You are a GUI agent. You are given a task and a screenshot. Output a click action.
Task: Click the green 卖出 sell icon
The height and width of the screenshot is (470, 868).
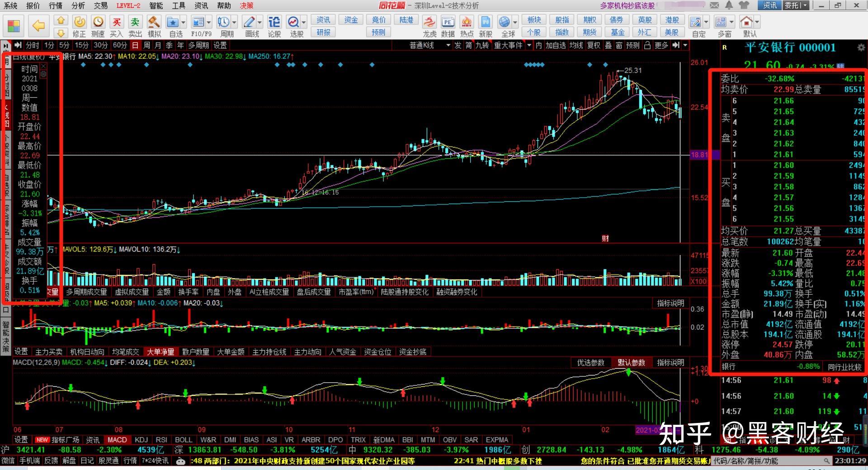click(135, 27)
